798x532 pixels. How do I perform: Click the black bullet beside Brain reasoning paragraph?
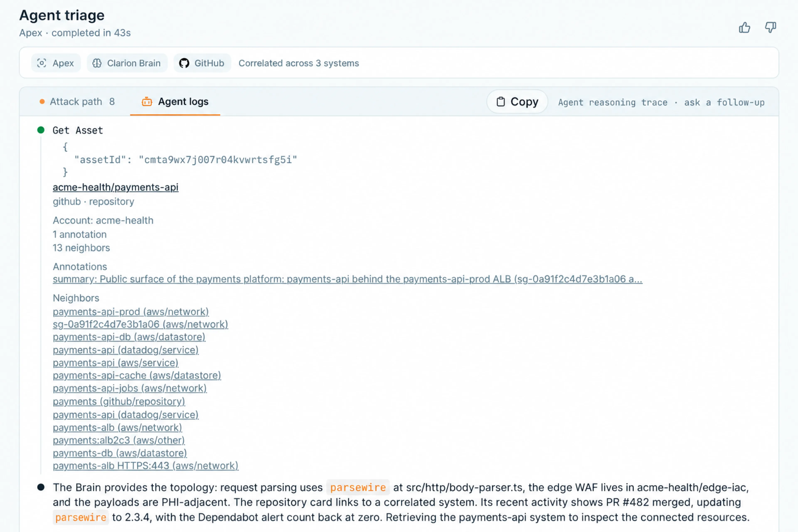(x=41, y=487)
